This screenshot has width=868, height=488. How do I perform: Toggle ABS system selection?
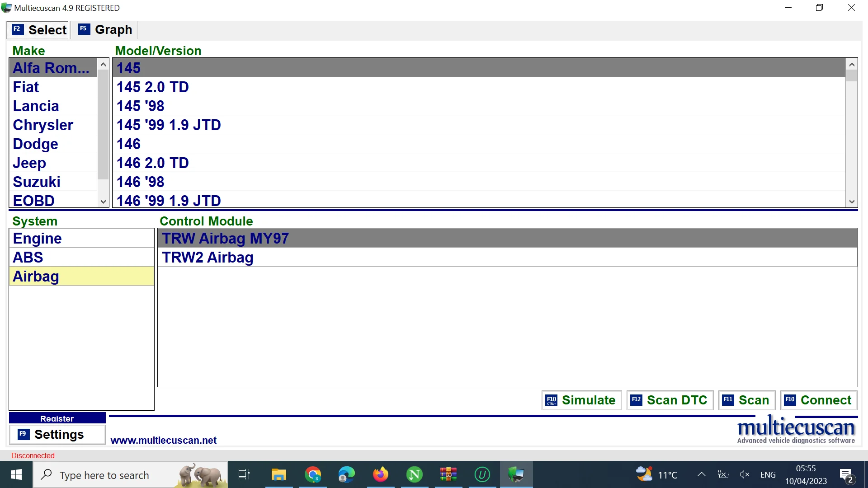coord(82,258)
